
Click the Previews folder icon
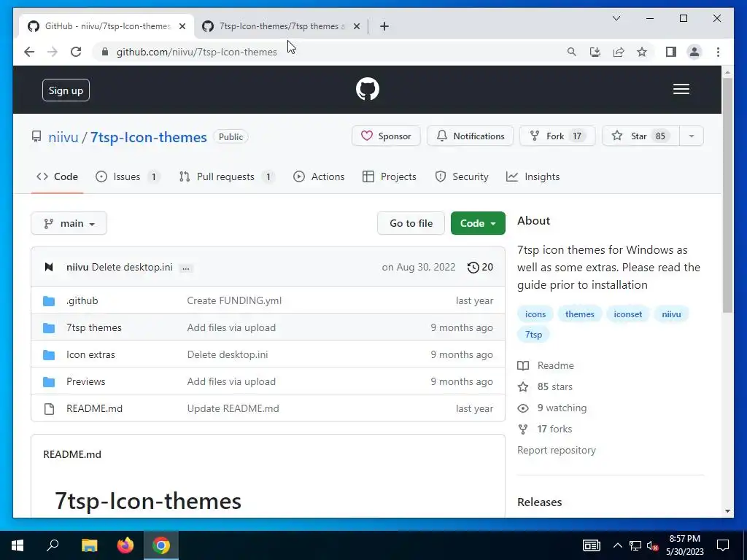point(49,382)
